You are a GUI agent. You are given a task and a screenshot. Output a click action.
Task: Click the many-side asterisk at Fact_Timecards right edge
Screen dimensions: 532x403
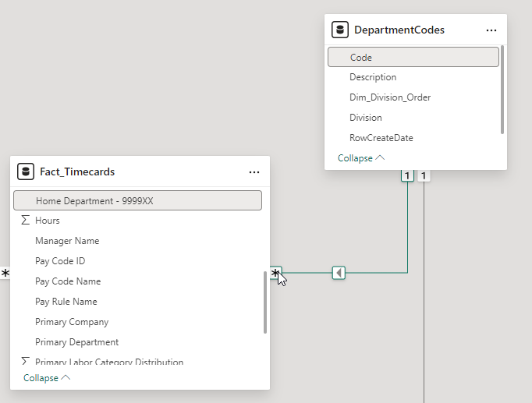pyautogui.click(x=275, y=273)
